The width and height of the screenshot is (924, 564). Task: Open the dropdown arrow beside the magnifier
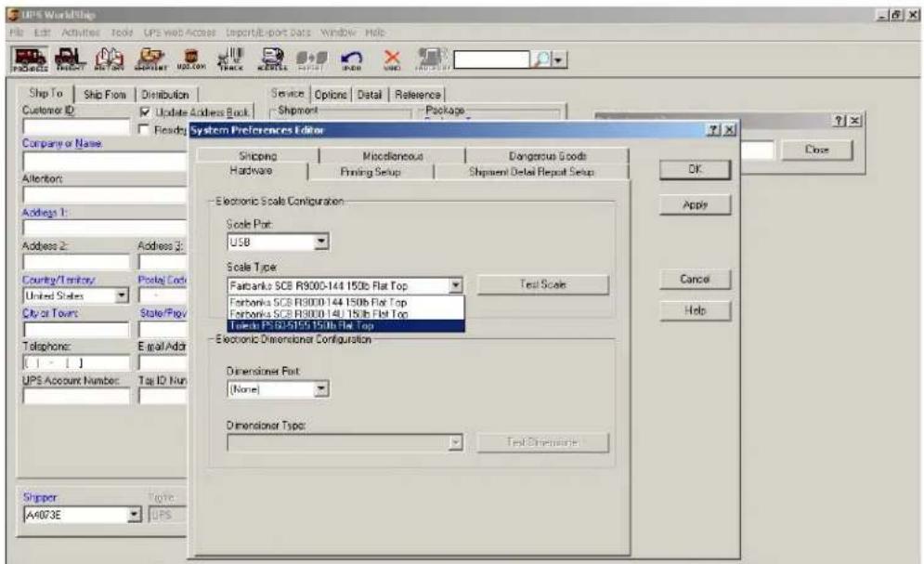coord(559,59)
